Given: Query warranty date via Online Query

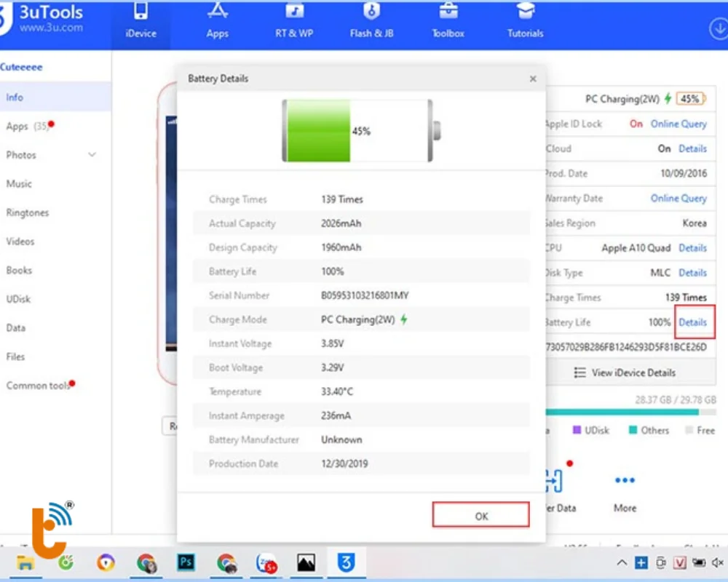Looking at the screenshot, I should tap(678, 198).
